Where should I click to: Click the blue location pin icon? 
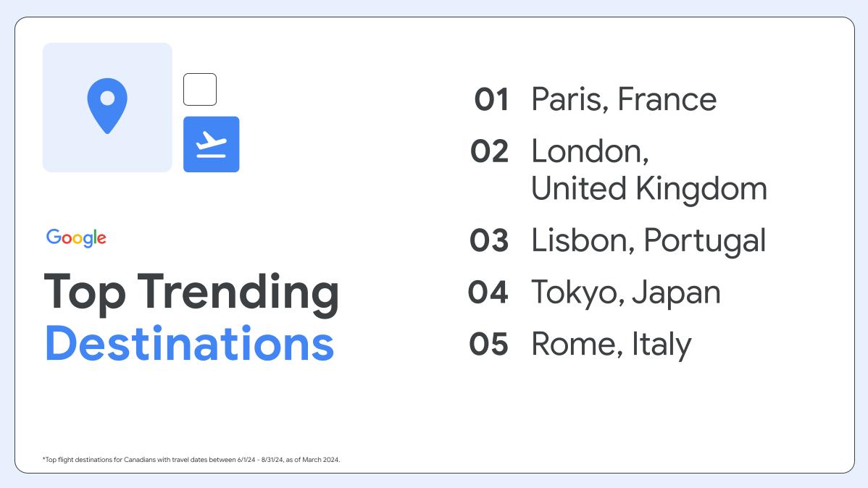(107, 106)
